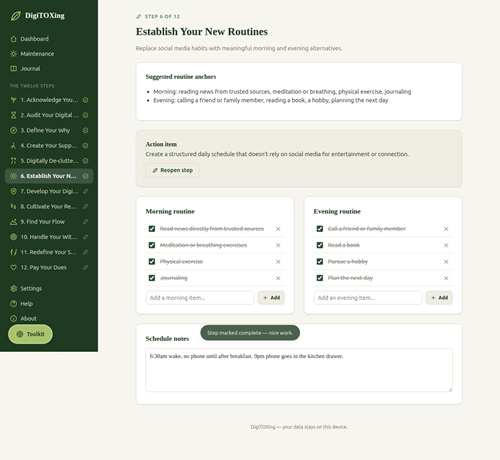This screenshot has width=500, height=460.
Task: Uncheck Call a friend or family member
Action: click(x=320, y=229)
